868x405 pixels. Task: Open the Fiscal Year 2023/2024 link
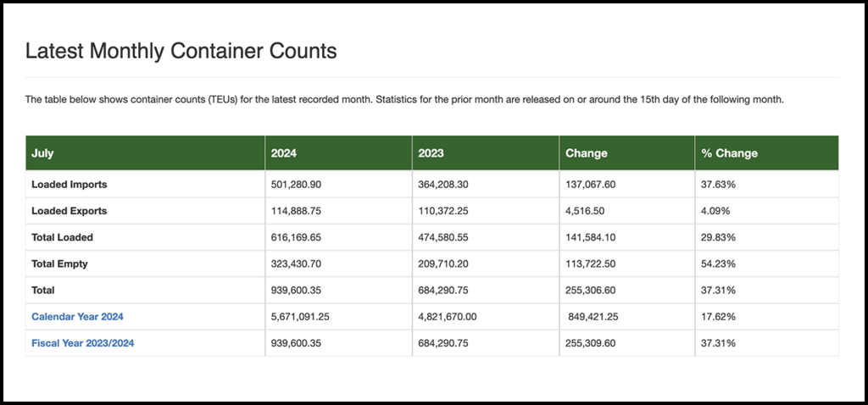[83, 343]
